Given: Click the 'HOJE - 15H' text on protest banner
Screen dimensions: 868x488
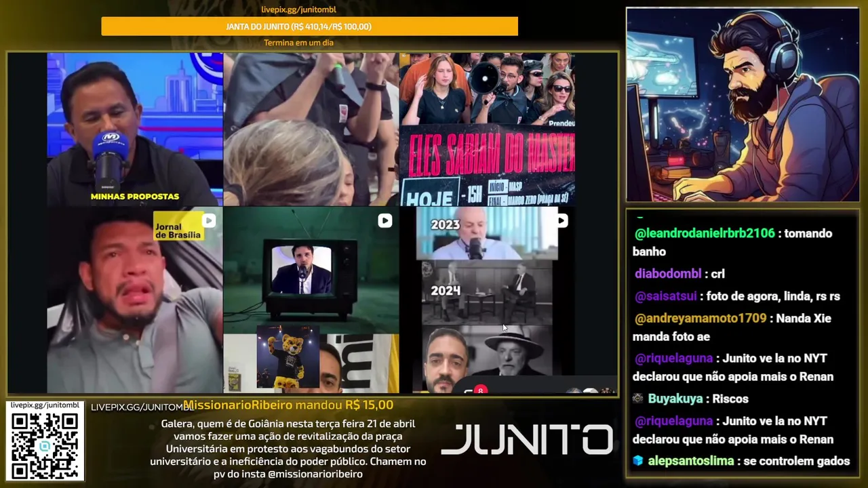Looking at the screenshot, I should pyautogui.click(x=444, y=195).
